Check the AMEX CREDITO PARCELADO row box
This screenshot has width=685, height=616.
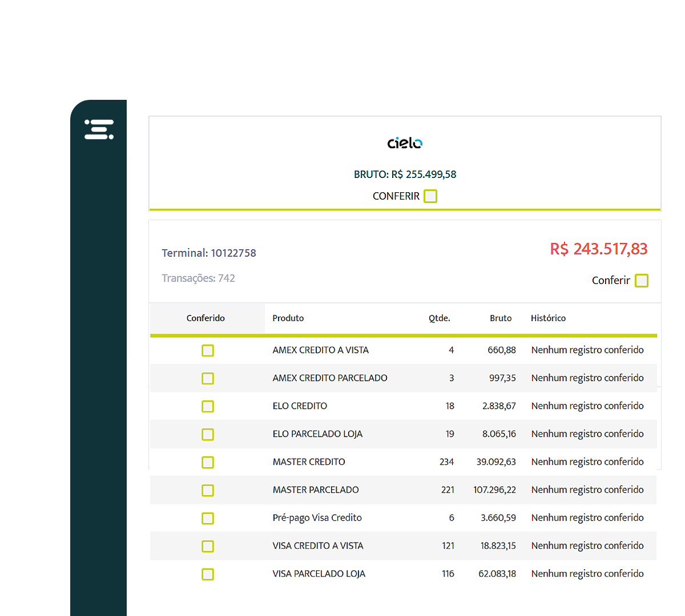point(208,378)
